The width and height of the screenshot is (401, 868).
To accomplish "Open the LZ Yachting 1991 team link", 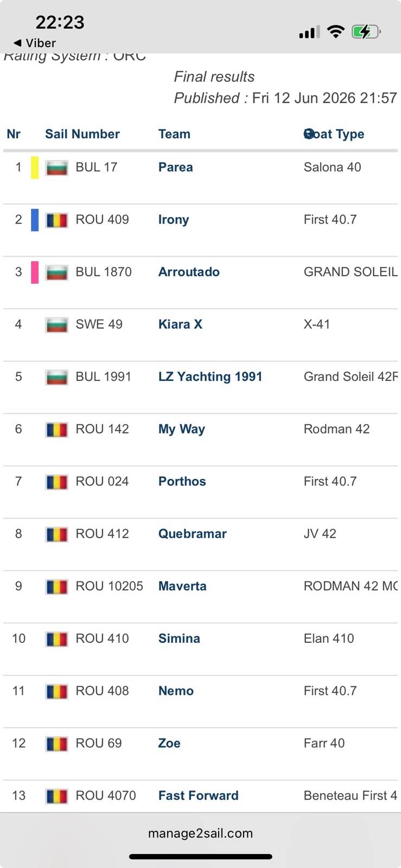I will coord(211,376).
